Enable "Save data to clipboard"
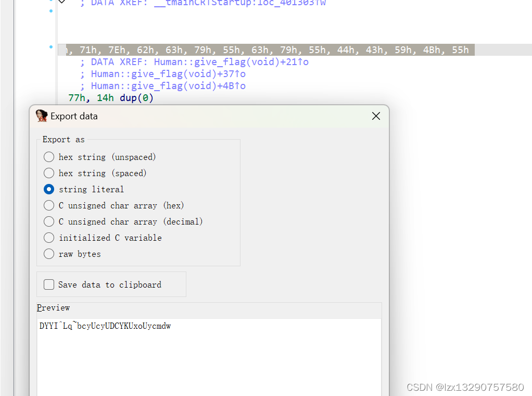The width and height of the screenshot is (532, 396). [x=48, y=284]
